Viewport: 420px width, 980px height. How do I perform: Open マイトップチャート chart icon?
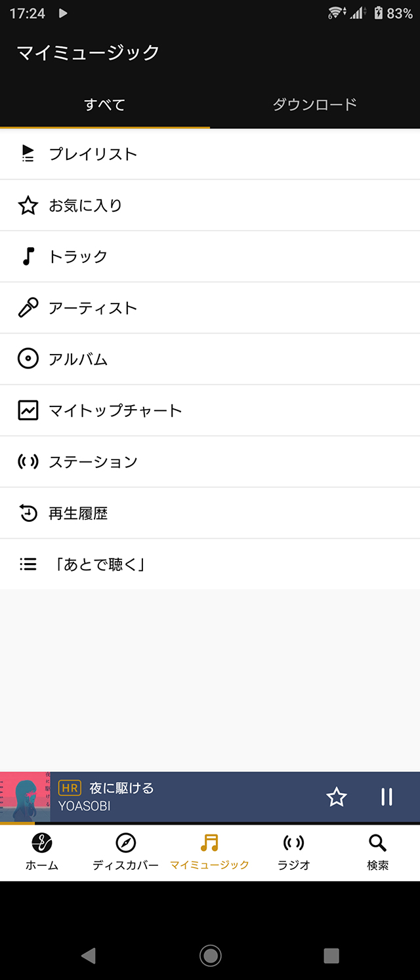point(26,410)
